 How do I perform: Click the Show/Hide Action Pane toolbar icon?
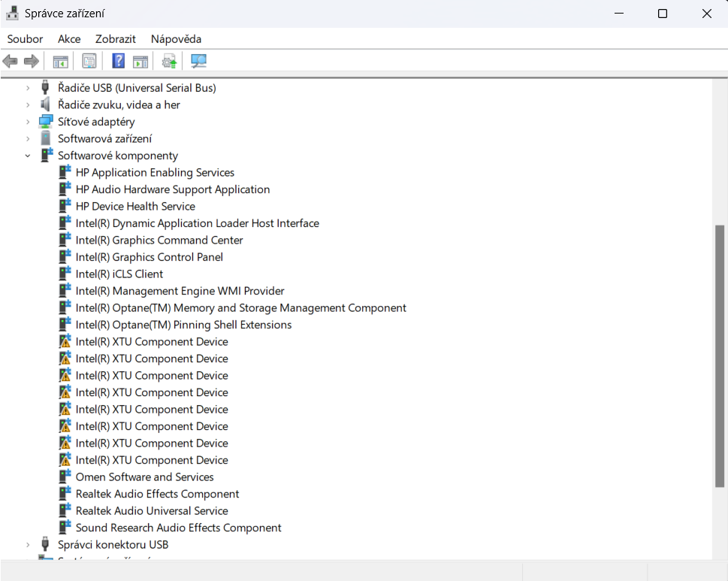click(140, 62)
